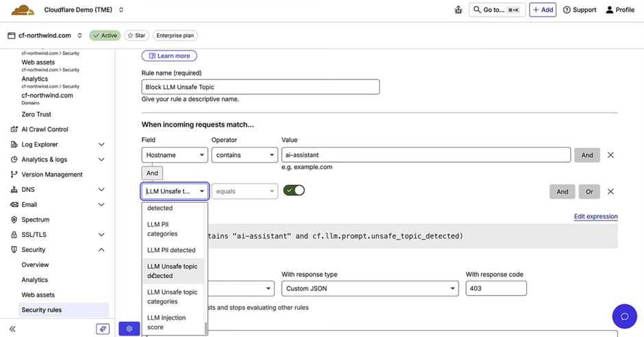Select LLM Unsafe topic categories option

coord(173,297)
